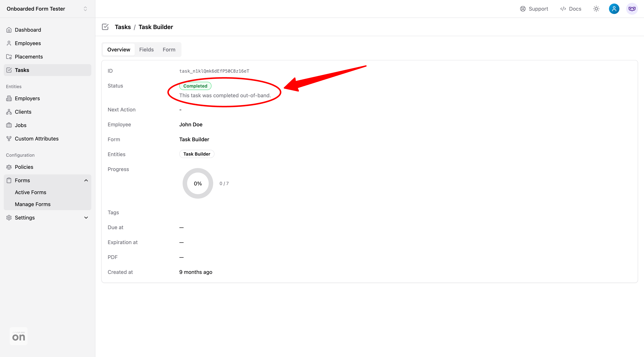The image size is (644, 357).
Task: Open the blue user profile avatar
Action: tap(614, 9)
